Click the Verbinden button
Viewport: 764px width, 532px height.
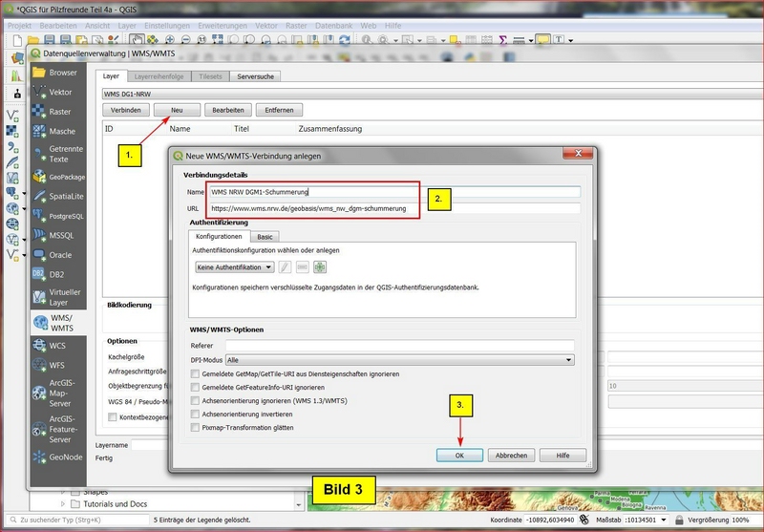pyautogui.click(x=126, y=110)
